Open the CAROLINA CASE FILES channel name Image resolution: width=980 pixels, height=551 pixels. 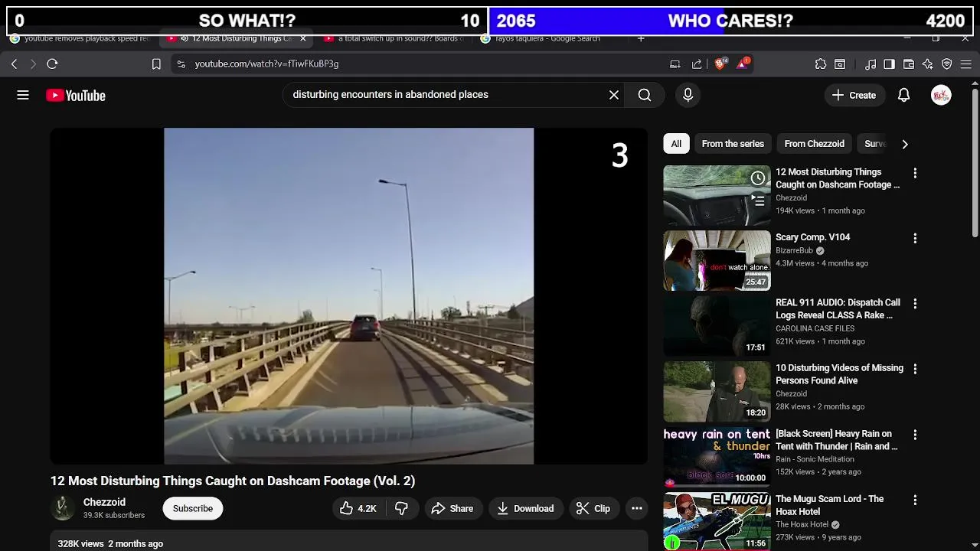click(815, 328)
